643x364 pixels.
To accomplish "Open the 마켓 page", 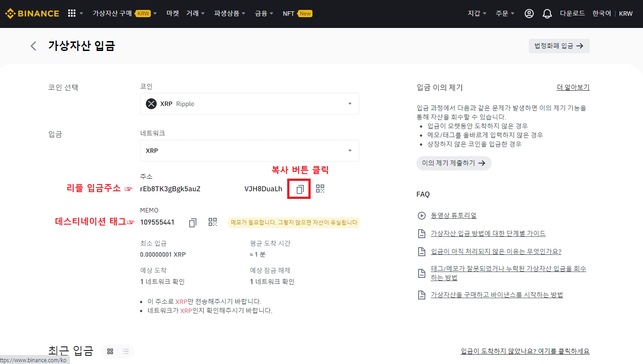I will (172, 14).
